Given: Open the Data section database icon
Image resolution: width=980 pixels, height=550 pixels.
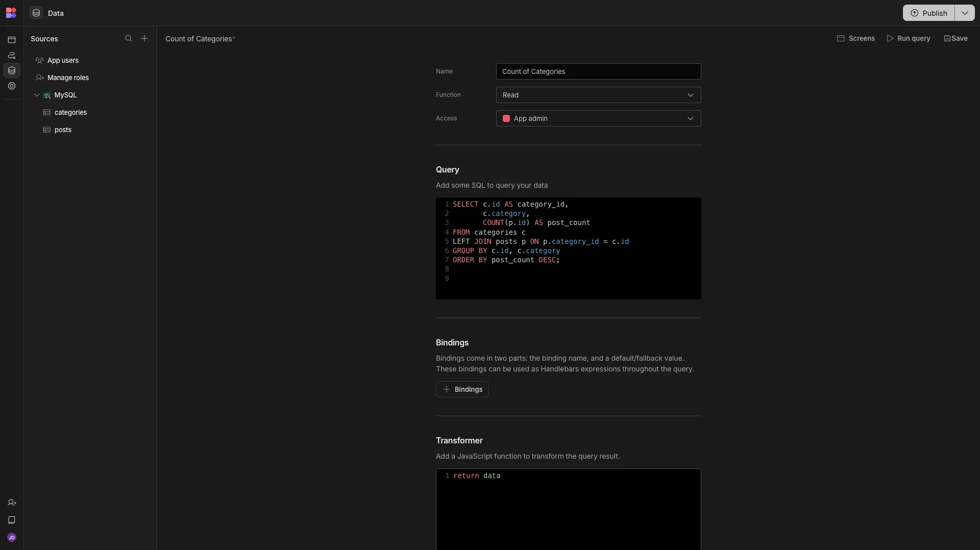Looking at the screenshot, I should point(36,13).
